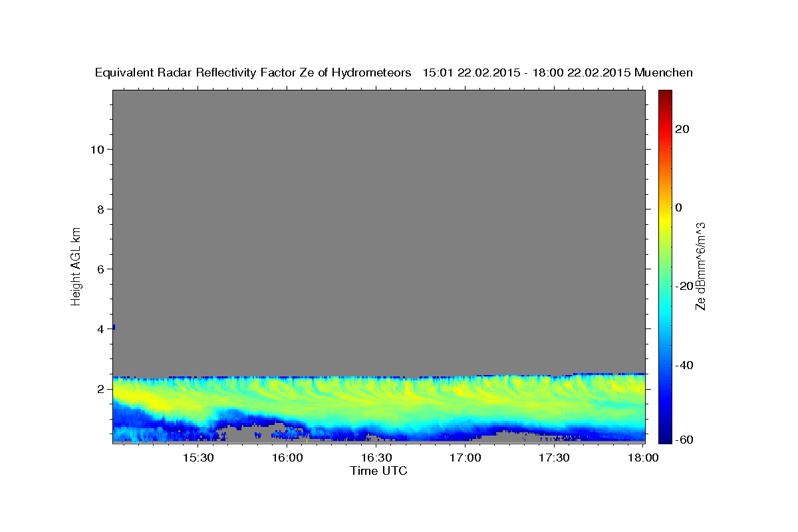Click the '17:30' time tick label

[555, 458]
